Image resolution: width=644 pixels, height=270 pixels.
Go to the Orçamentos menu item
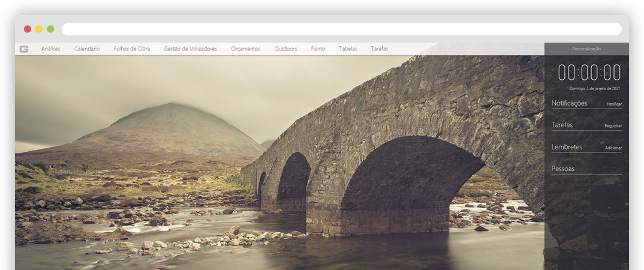(246, 49)
